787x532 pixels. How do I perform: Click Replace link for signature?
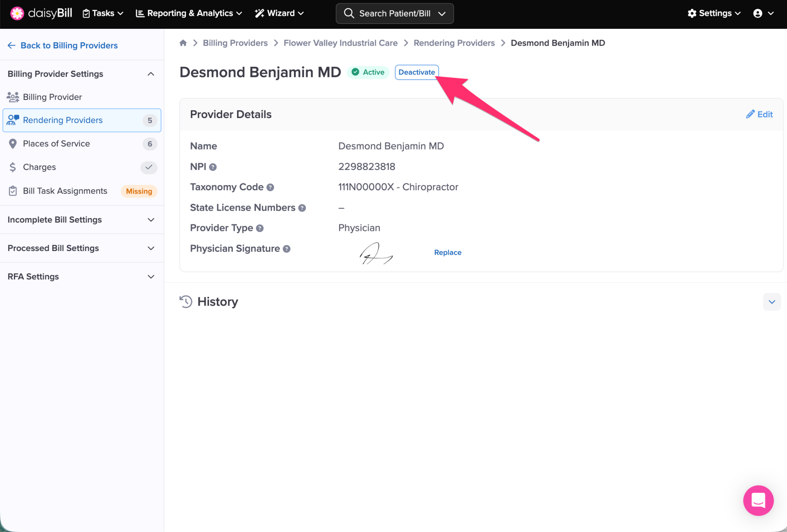point(448,253)
